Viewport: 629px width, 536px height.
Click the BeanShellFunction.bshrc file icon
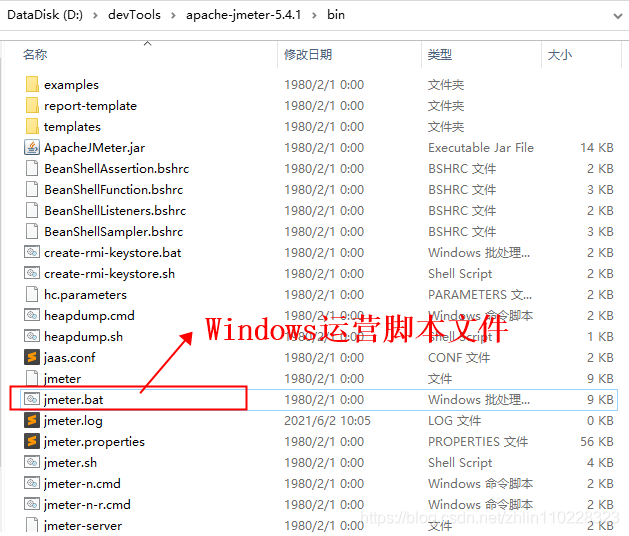coord(32,189)
